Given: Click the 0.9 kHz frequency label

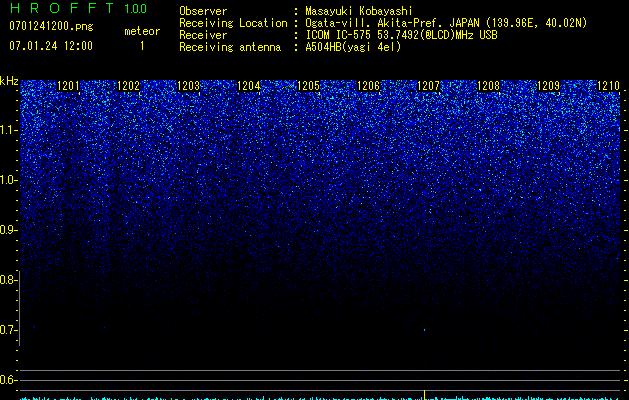Looking at the screenshot, I should (x=7, y=230).
